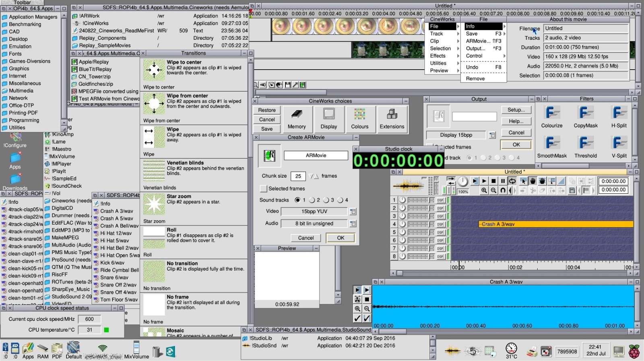Select Sound tracks radio 4 in Create ARMovie

[340, 200]
